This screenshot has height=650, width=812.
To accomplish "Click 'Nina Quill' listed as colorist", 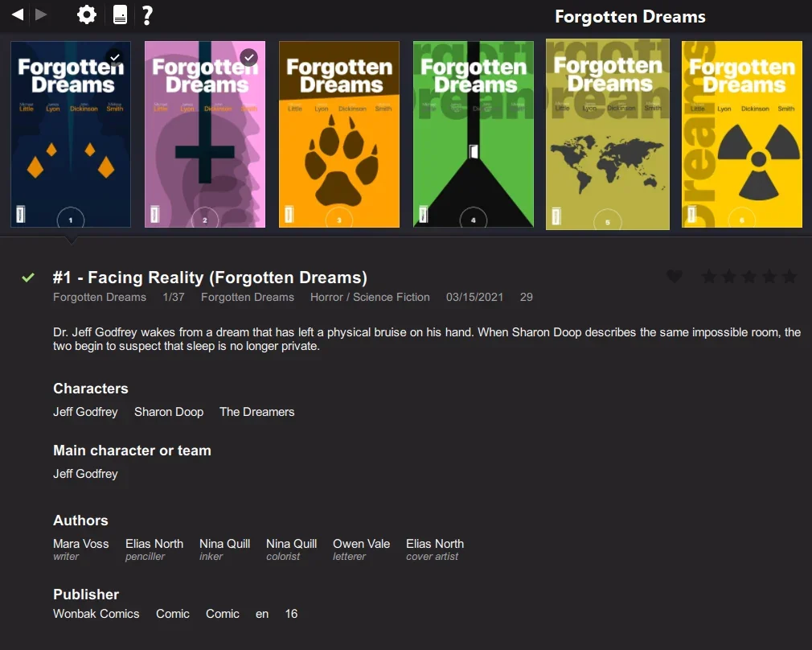I will coord(292,544).
